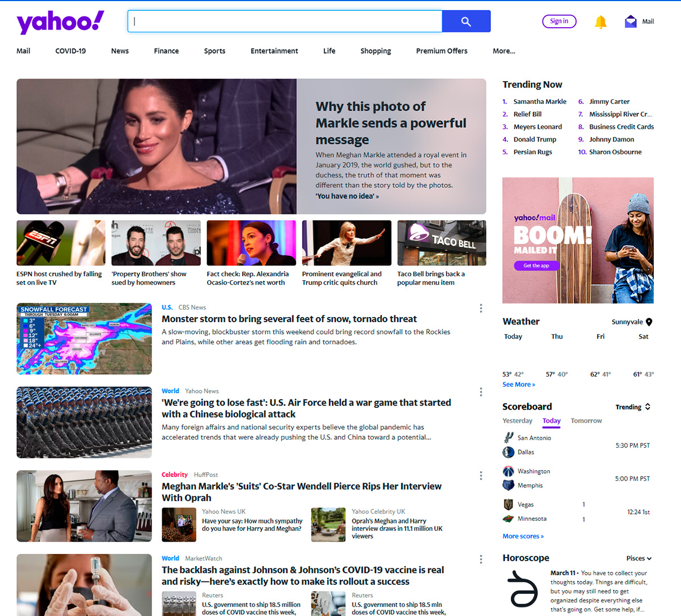This screenshot has width=681, height=616.
Task: Open Mail envelope icon in header
Action: click(630, 22)
